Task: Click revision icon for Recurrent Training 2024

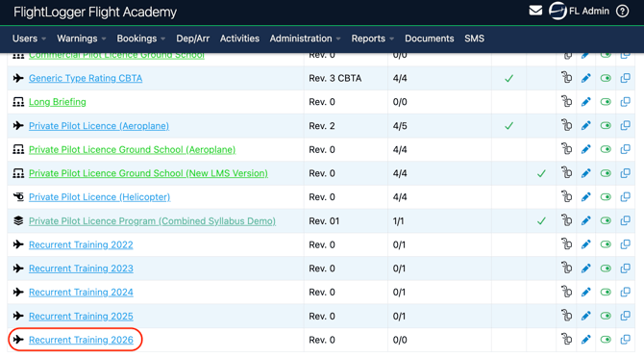Action: 567,292
